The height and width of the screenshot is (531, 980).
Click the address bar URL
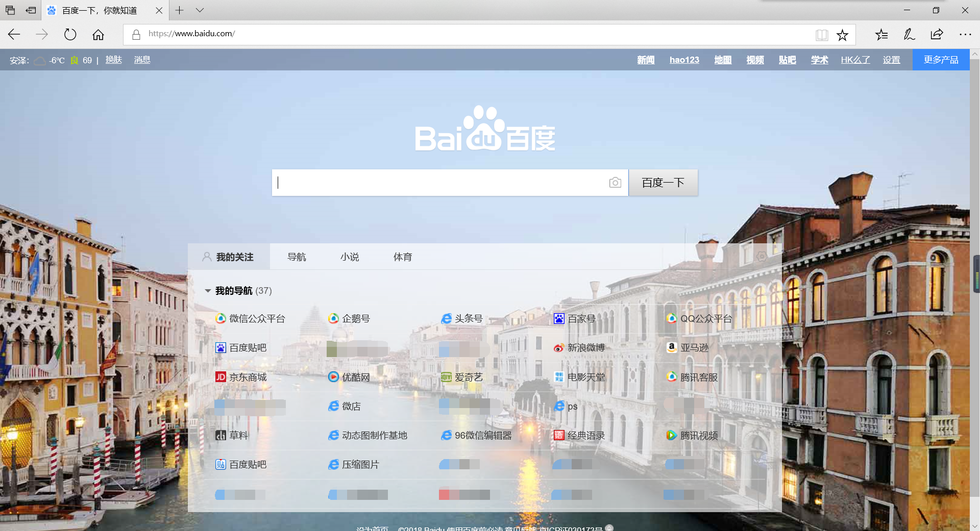[192, 34]
